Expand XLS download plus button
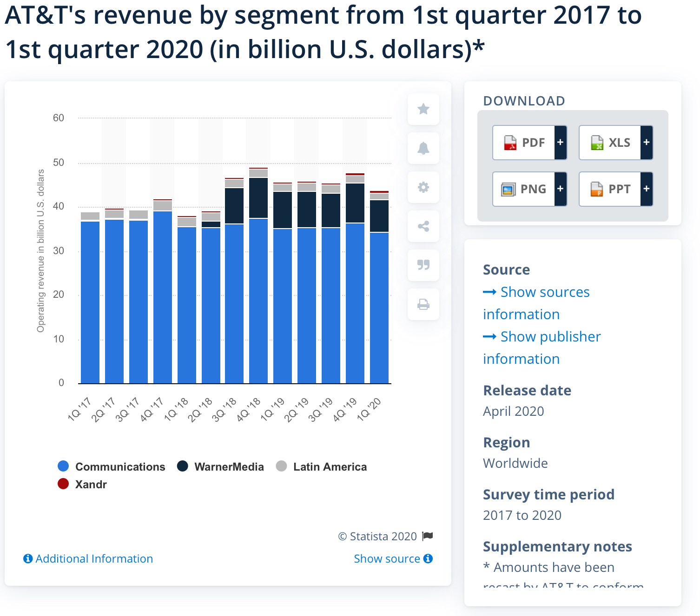This screenshot has width=700, height=616. (647, 143)
